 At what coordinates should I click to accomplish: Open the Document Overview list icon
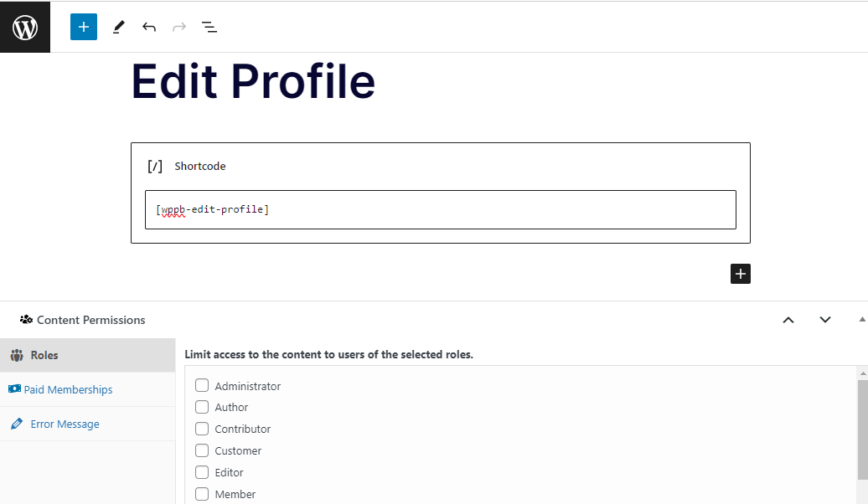pyautogui.click(x=209, y=27)
